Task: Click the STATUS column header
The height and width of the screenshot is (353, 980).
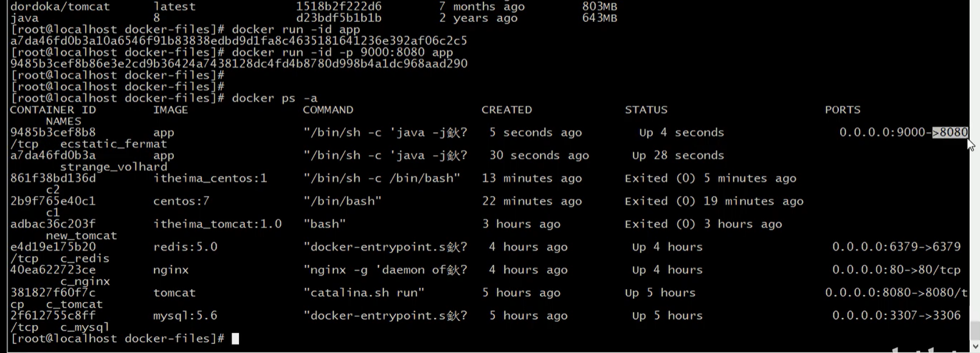Action: click(x=646, y=110)
